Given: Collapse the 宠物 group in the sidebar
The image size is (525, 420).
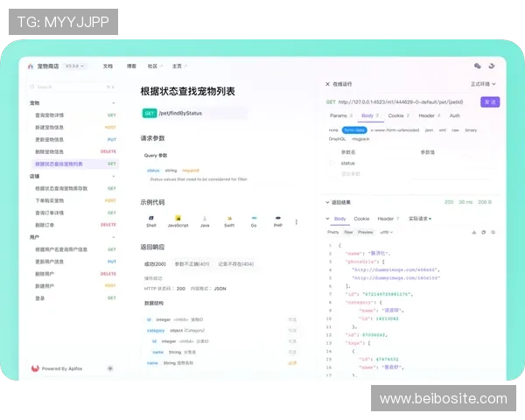Looking at the screenshot, I should coord(114,103).
